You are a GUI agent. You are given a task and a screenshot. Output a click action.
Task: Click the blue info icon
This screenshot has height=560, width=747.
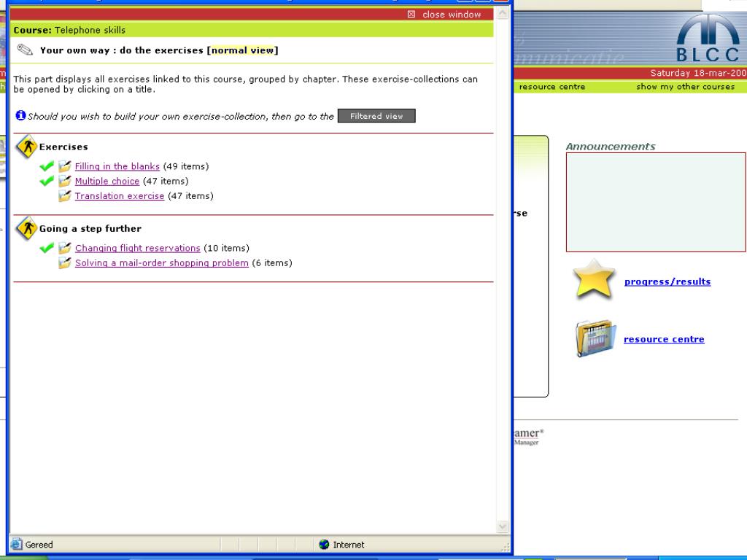[x=20, y=116]
